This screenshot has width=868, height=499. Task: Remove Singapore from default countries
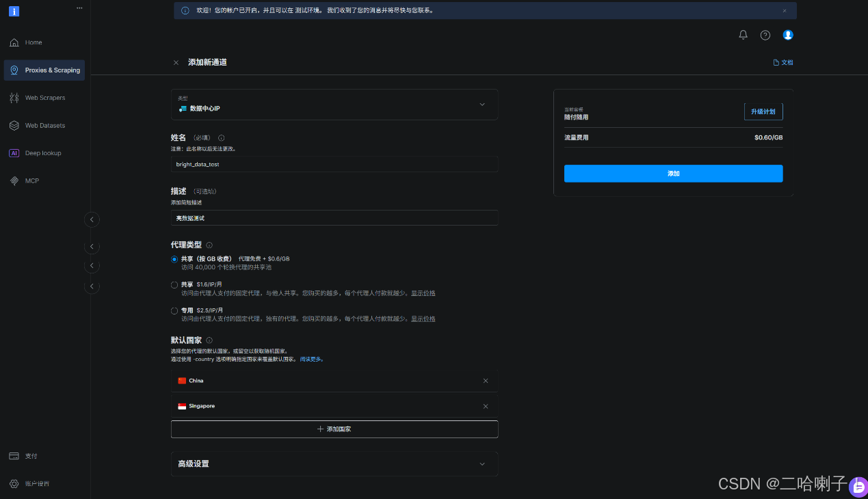coord(486,406)
